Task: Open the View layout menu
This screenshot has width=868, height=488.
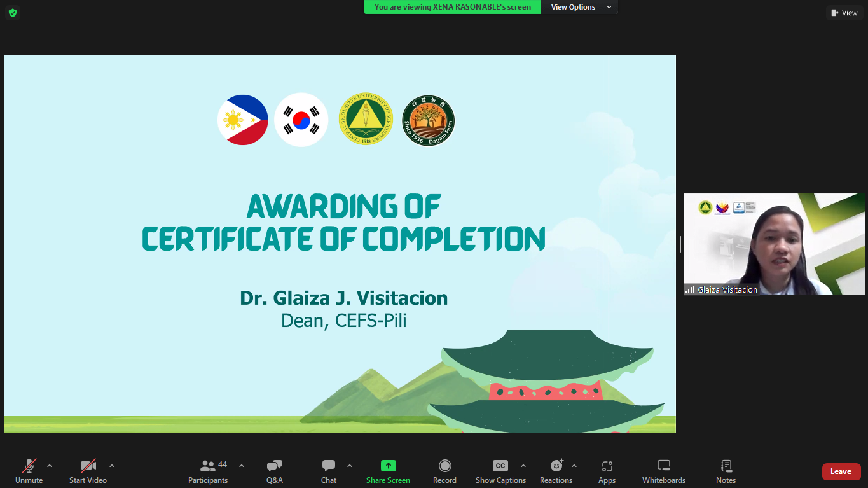Action: pos(844,13)
